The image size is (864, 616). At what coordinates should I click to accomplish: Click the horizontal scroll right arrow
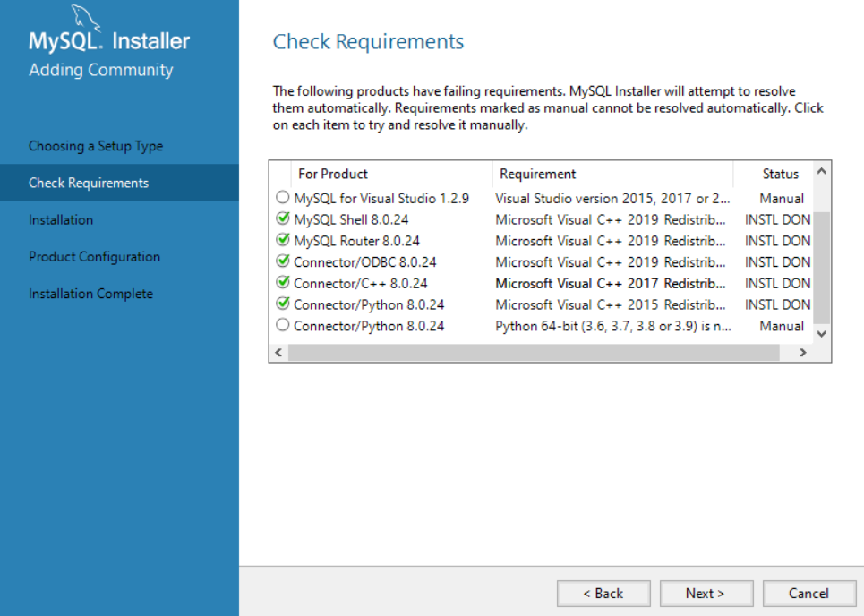click(803, 353)
